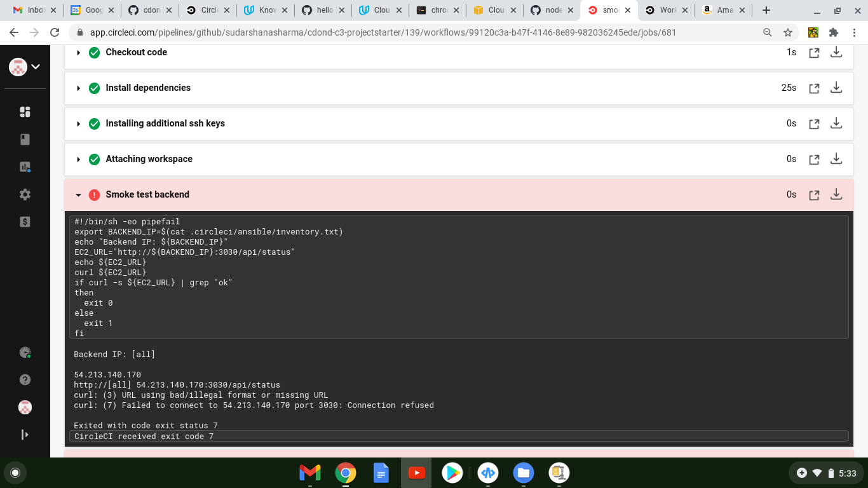Viewport: 868px width, 488px height.
Task: Open Smoke test backend output in new tab
Action: click(814, 195)
